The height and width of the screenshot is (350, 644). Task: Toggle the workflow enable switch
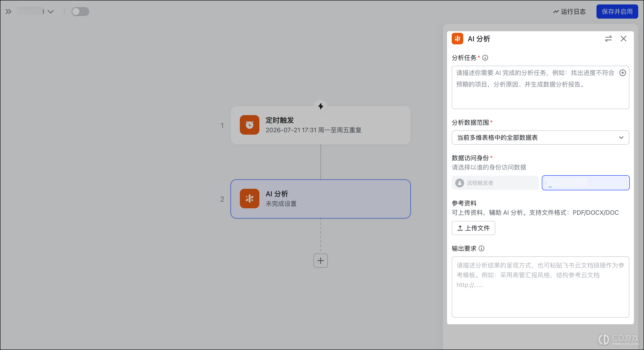(x=80, y=12)
